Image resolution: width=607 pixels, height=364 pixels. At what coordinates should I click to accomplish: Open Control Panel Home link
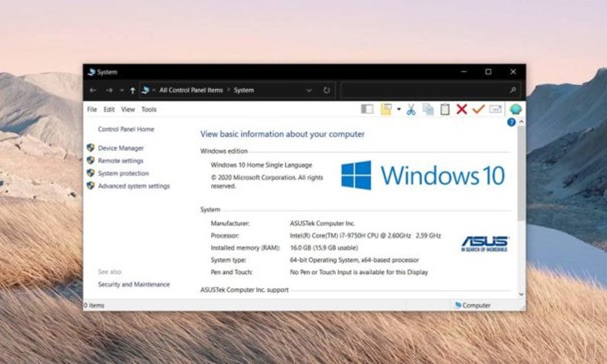tap(126, 129)
